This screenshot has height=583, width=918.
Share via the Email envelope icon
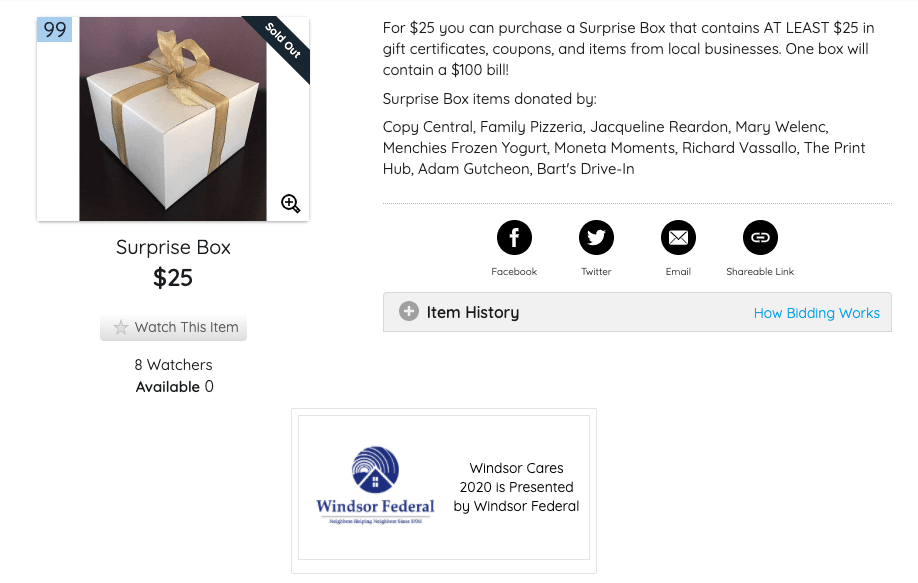coord(678,238)
